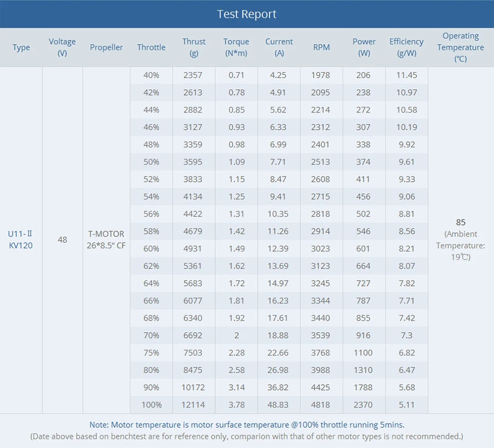Select RPM value 3023
This screenshot has height=448, width=494.
point(320,249)
